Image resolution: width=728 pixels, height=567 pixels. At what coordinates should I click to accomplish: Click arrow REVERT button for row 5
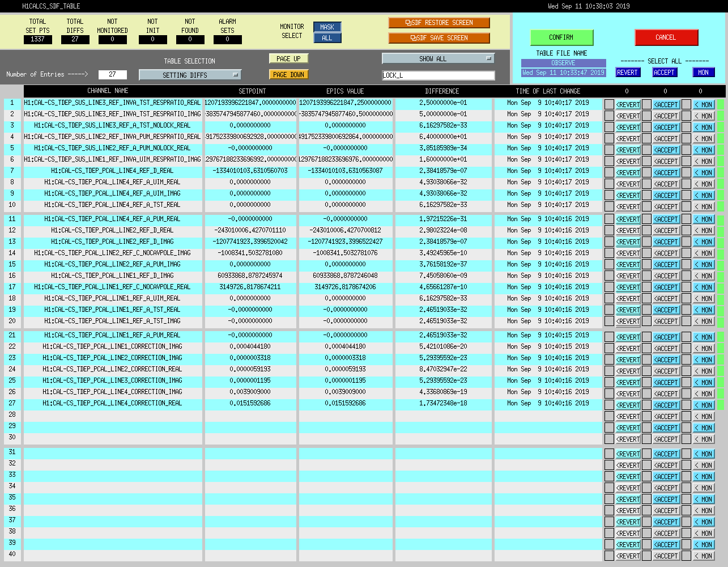(628, 150)
